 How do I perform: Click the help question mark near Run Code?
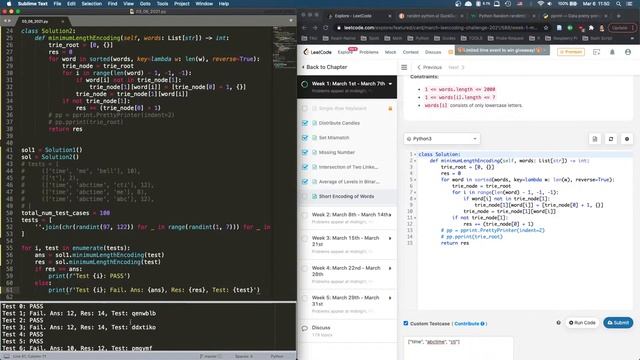[558, 322]
